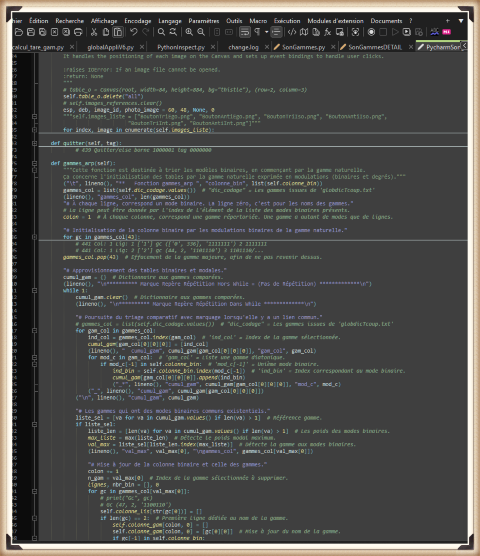Open the Document List panel icon

(x=316, y=32)
